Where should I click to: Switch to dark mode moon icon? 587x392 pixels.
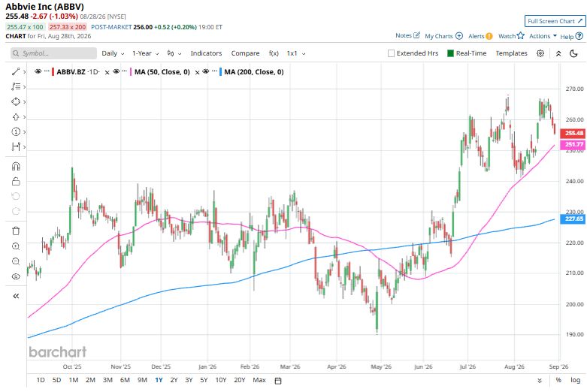[573, 53]
